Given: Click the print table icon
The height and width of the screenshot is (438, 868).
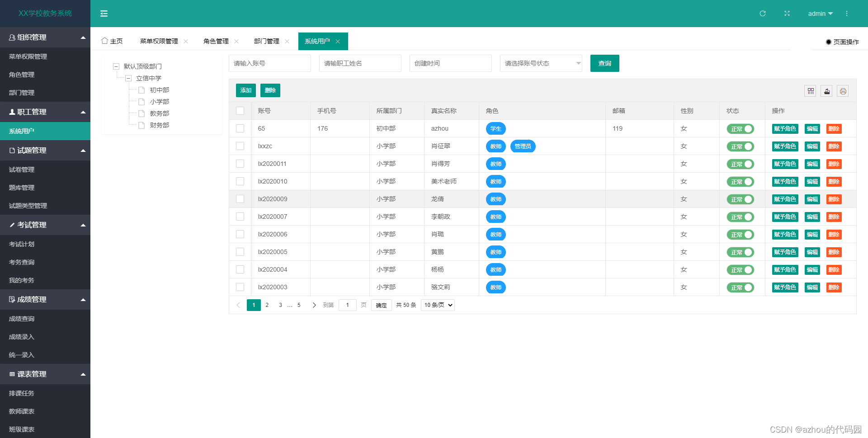Looking at the screenshot, I should [843, 91].
